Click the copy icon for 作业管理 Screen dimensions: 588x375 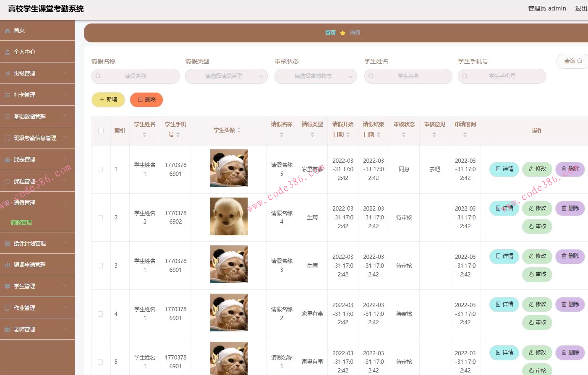7,308
